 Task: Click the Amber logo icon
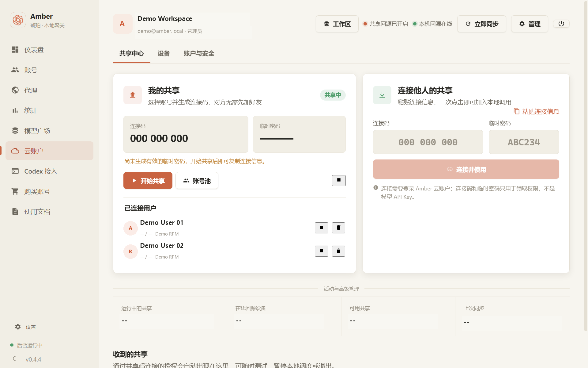pos(18,20)
